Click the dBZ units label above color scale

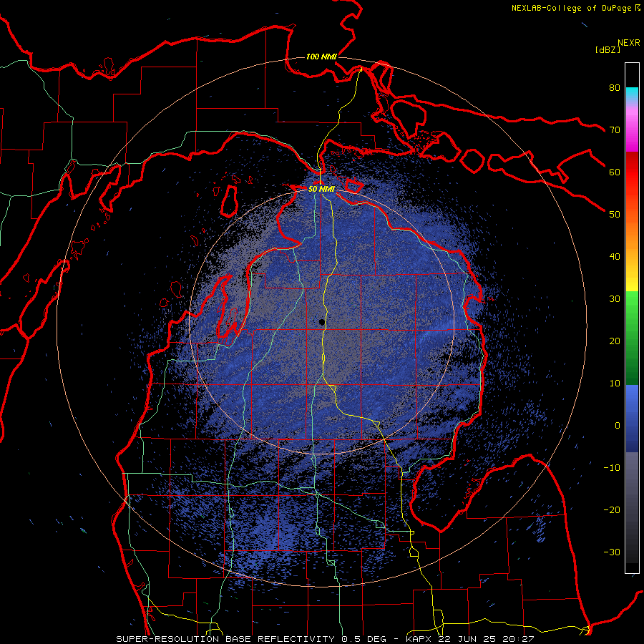pyautogui.click(x=608, y=49)
